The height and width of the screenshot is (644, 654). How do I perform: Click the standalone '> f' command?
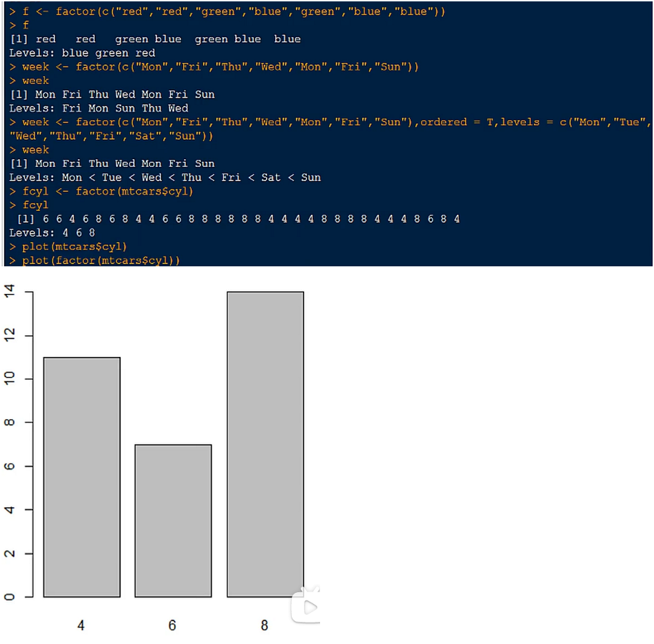coord(19,26)
